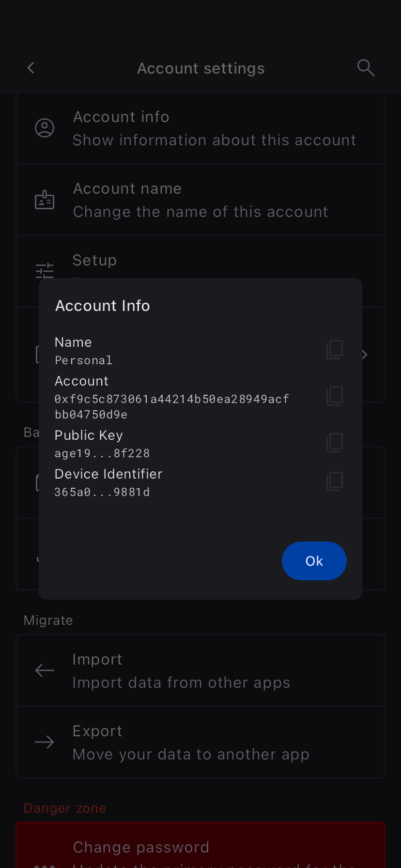This screenshot has height=868, width=401.
Task: Open search in Account settings
Action: point(366,68)
